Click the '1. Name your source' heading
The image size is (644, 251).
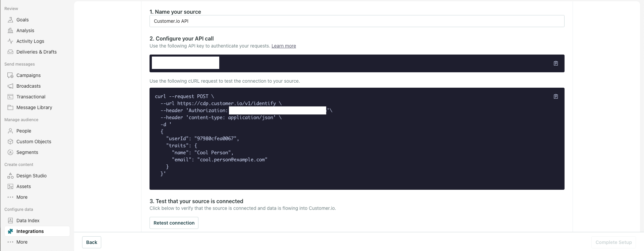coord(175,12)
